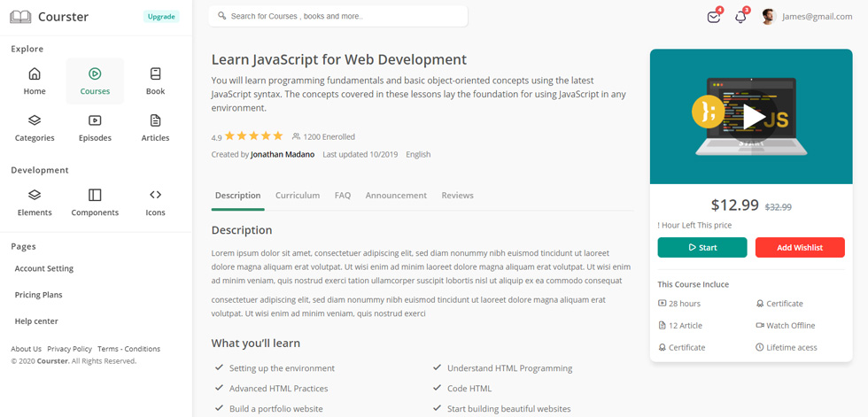Click Code HTML list item
This screenshot has width=868, height=417.
tap(469, 389)
